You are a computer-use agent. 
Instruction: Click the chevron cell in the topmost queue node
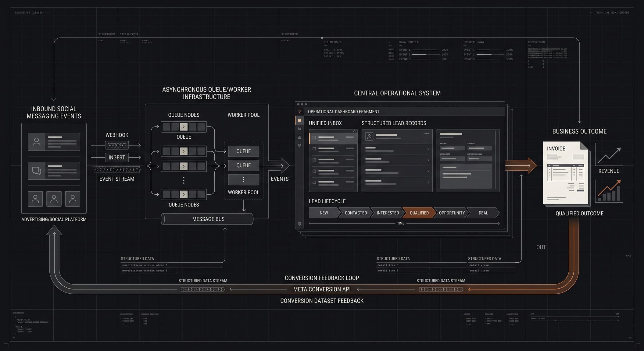pyautogui.click(x=184, y=127)
